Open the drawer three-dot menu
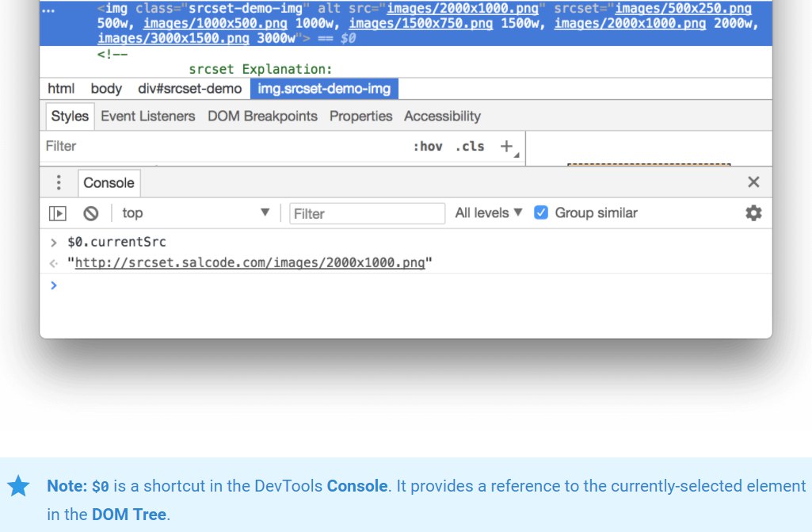Screen dimensions: 812x532 click(59, 182)
